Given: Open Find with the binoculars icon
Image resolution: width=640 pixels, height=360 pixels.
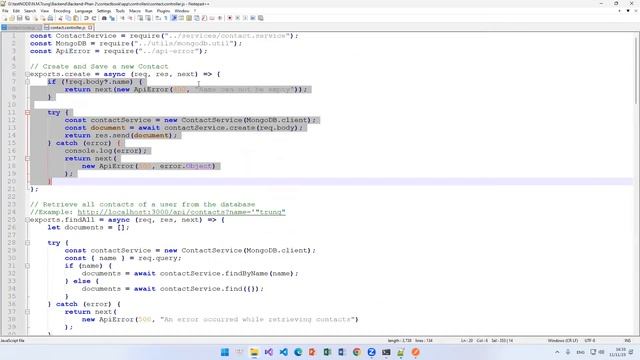Looking at the screenshot, I should (103, 18).
